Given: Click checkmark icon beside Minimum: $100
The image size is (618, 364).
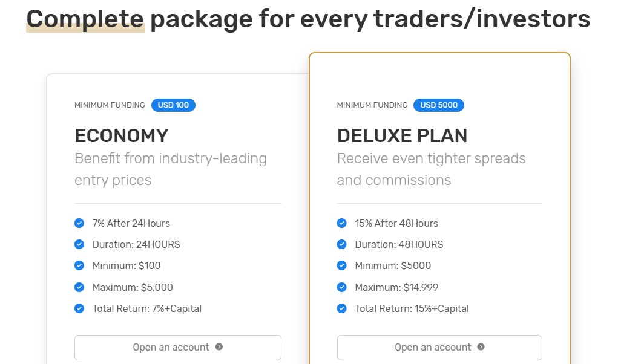Looking at the screenshot, I should 79,265.
